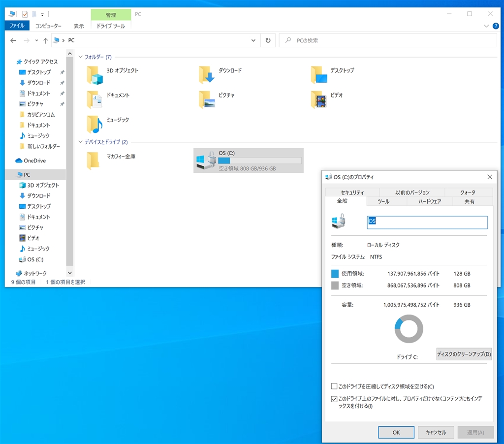
Task: Open address bar history dropdown
Action: [253, 40]
